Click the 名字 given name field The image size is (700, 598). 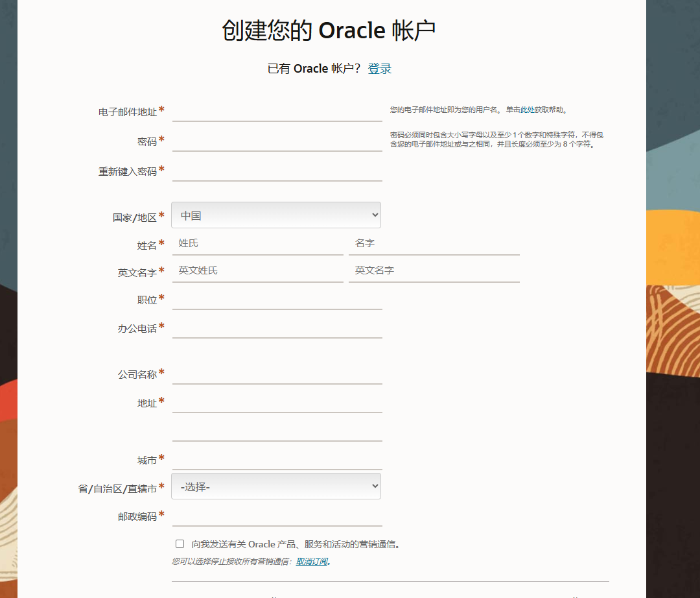434,245
